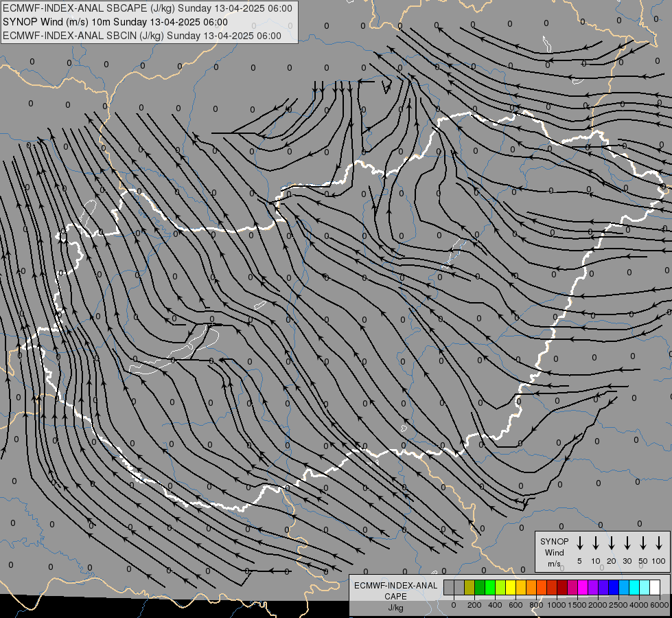Click the 600 tick value on CAPE scale

coord(515,605)
